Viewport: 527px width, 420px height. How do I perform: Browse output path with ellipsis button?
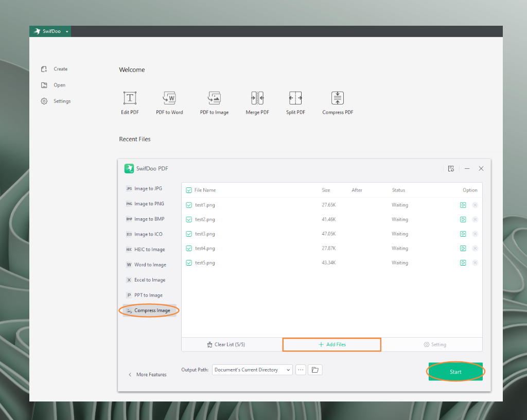pos(301,370)
